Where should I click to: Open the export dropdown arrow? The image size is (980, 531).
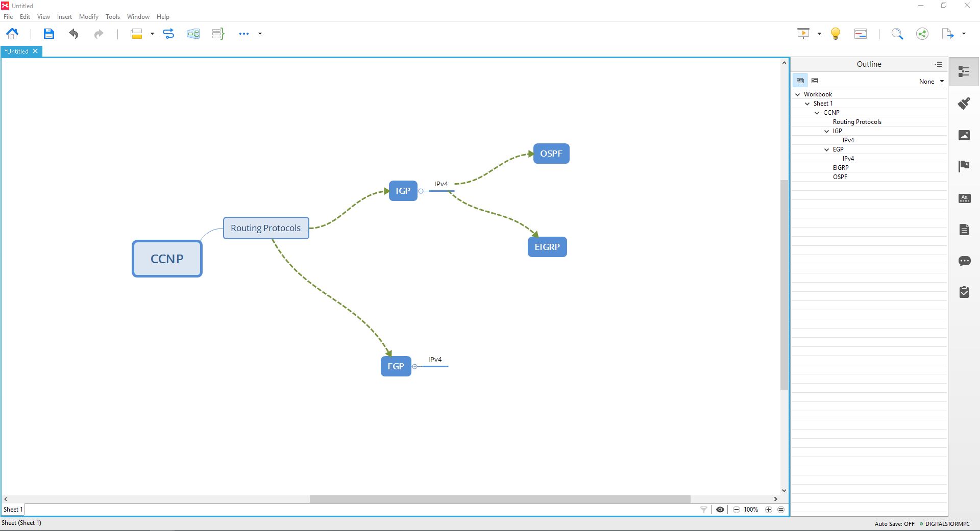point(964,34)
